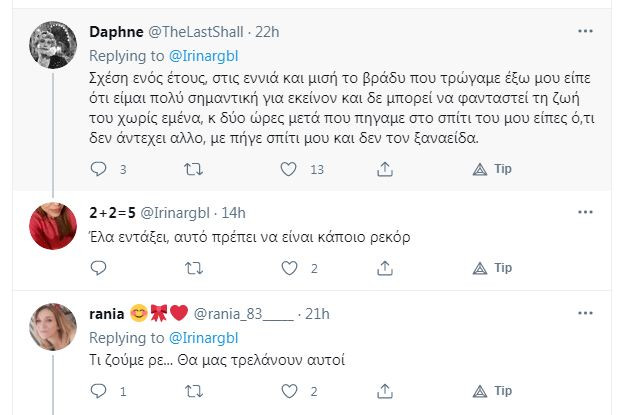Like Daphne's tweet with 13 likes
The width and height of the screenshot is (621, 415).
pos(290,170)
